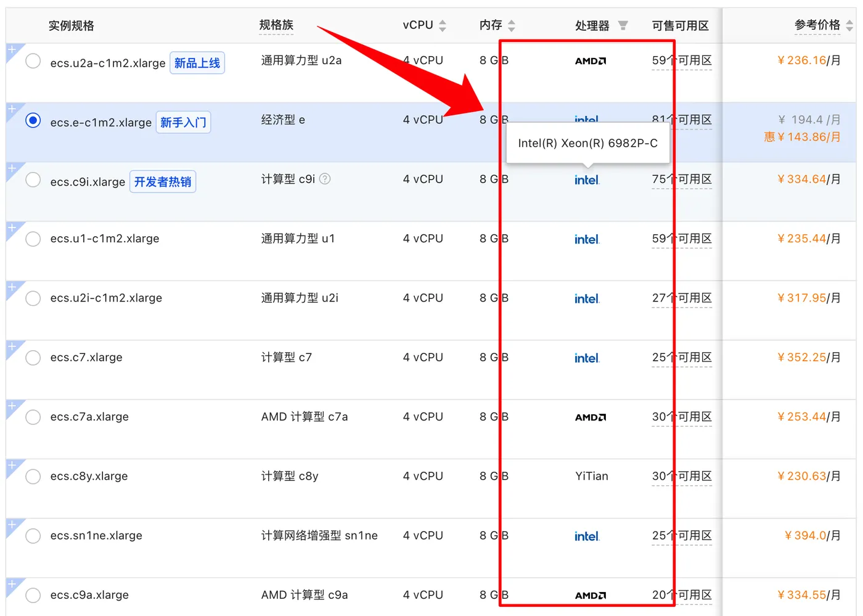Open 75个可用区 link for ecs.c9i.xlarge
This screenshot has height=616, width=863.
pos(682,179)
